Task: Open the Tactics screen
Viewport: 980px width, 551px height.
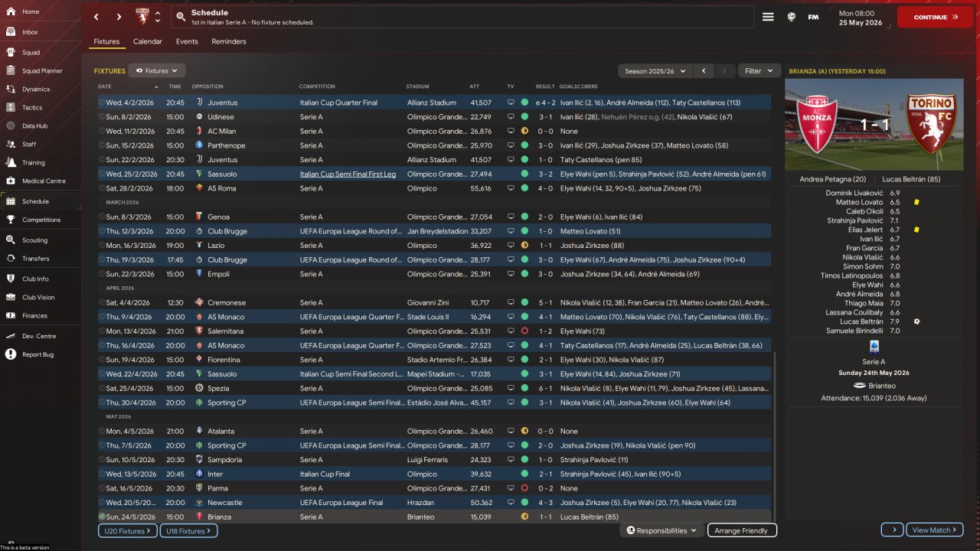Action: pyautogui.click(x=32, y=108)
